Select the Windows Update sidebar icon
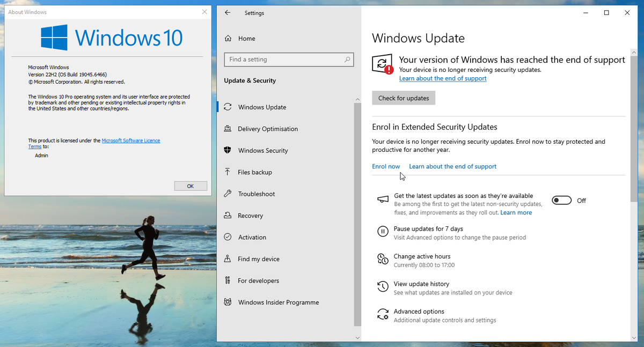 [228, 107]
